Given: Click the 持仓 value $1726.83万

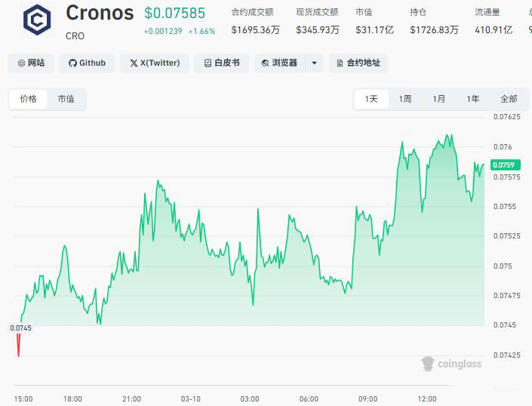Looking at the screenshot, I should (x=435, y=29).
